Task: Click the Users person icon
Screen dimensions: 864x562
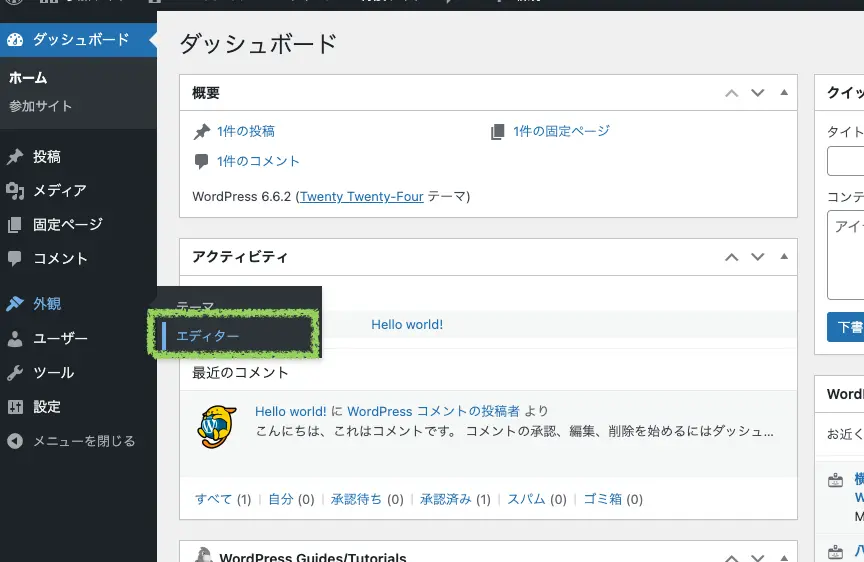Action: (15, 339)
